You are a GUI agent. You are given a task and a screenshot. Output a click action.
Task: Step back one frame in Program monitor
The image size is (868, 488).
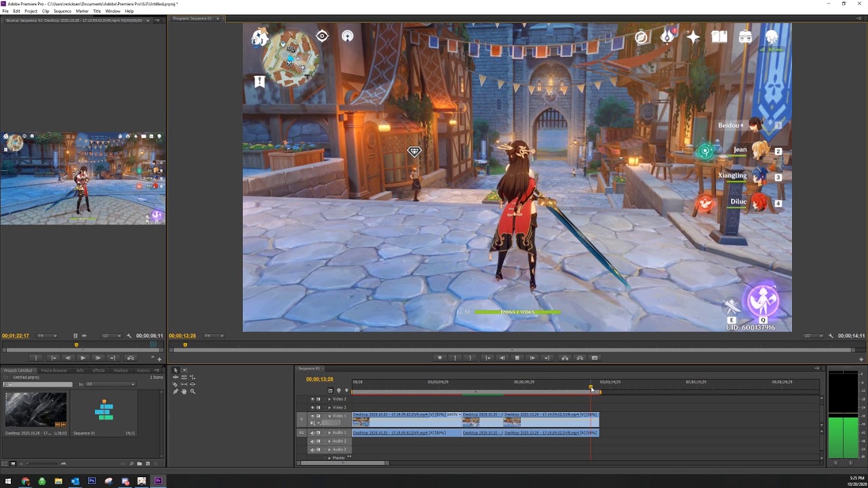pyautogui.click(x=502, y=358)
